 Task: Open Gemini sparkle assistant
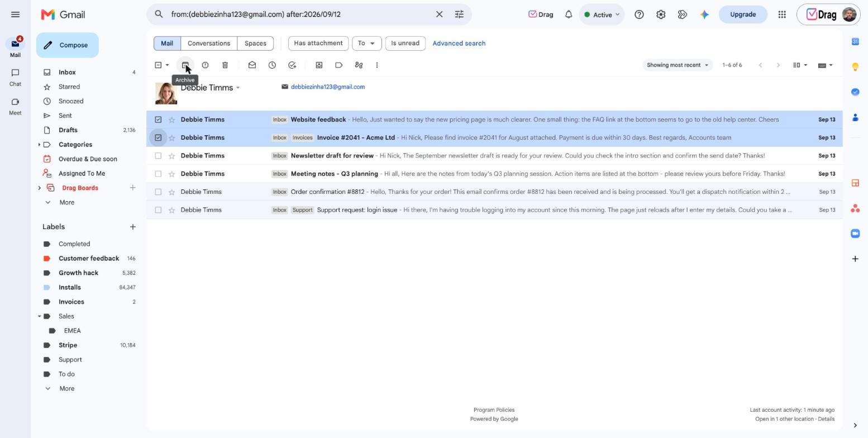704,15
